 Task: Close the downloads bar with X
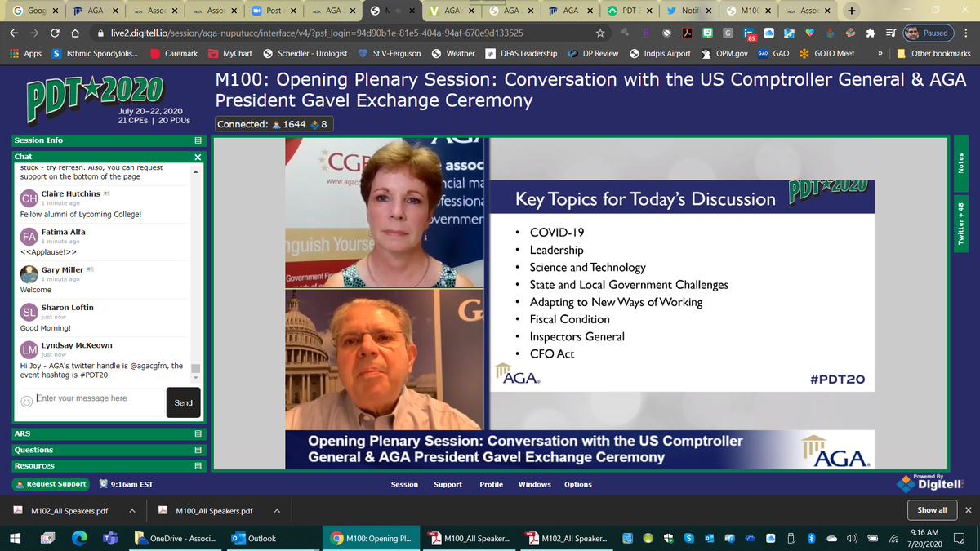click(969, 510)
